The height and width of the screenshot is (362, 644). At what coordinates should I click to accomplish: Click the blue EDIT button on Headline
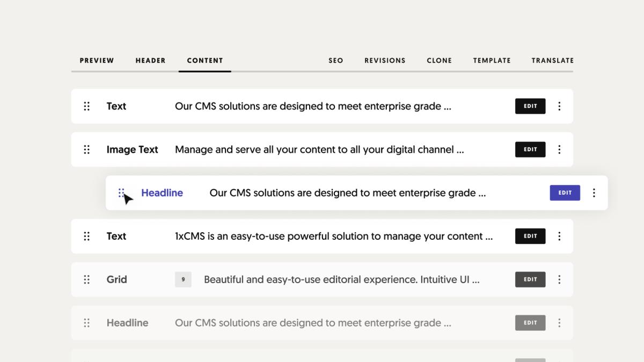coord(565,193)
